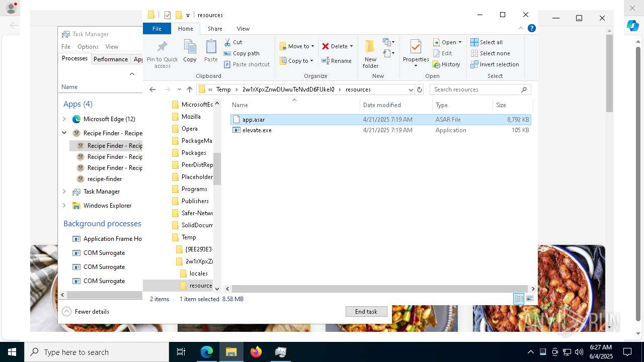Sort files by Size column
Viewport: 644px width, 362px height.
[512, 105]
